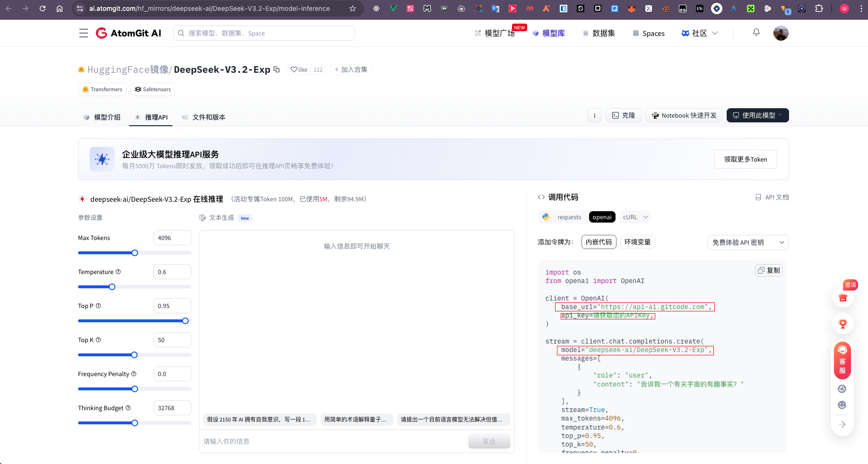Click Temperature value field 0.6
The height and width of the screenshot is (464, 868).
(x=173, y=272)
